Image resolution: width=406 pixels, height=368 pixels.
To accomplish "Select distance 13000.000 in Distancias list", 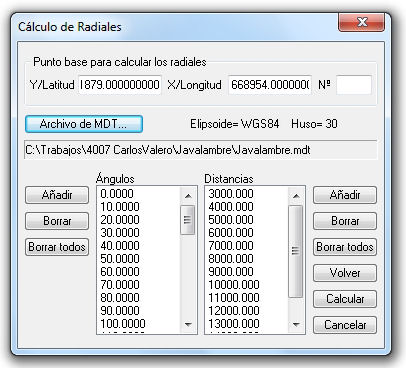I will pos(247,324).
